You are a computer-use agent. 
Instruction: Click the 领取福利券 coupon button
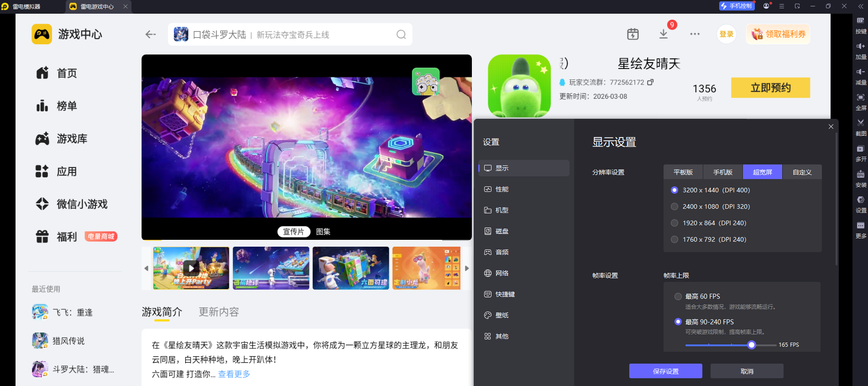click(x=779, y=34)
